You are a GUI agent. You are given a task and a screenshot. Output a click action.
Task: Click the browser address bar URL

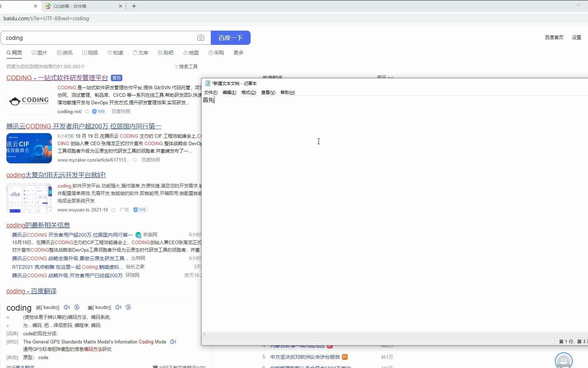(x=46, y=19)
